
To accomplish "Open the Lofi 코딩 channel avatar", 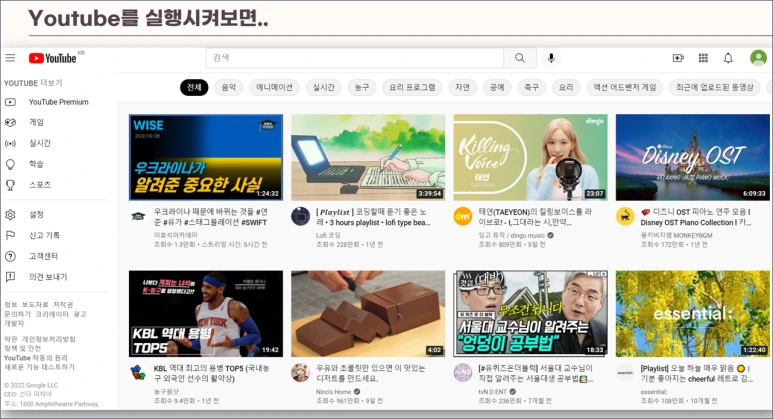I will pyautogui.click(x=300, y=216).
